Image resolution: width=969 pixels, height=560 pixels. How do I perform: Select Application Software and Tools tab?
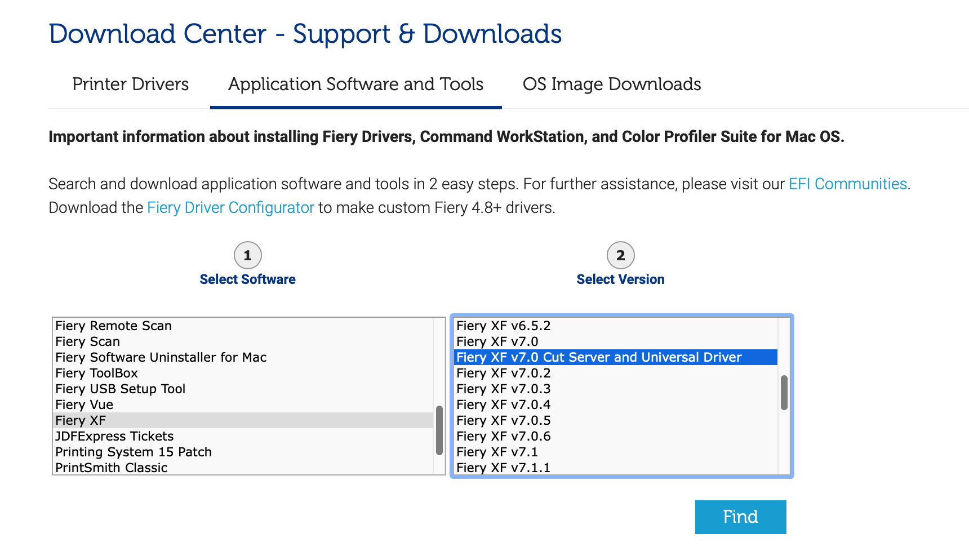(x=355, y=85)
